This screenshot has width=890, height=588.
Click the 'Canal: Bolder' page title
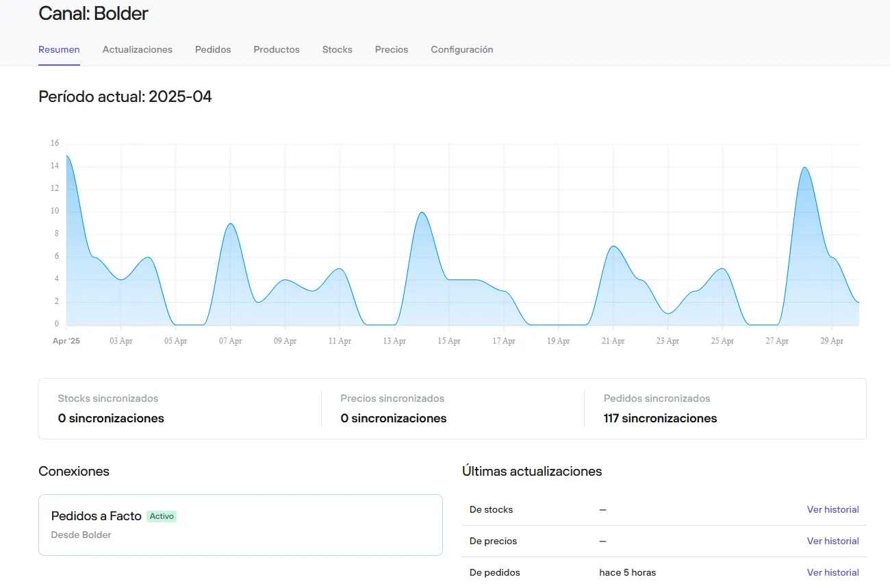93,13
